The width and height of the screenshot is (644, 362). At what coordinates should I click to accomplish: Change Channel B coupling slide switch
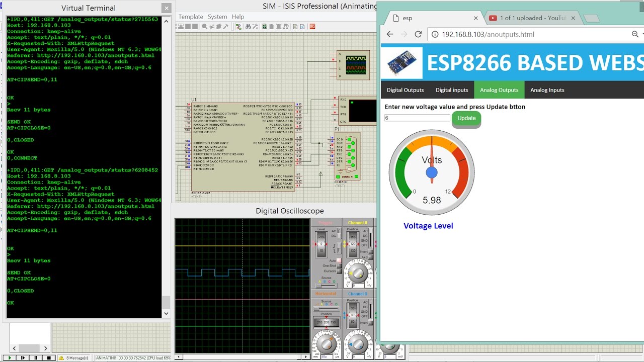point(370,309)
